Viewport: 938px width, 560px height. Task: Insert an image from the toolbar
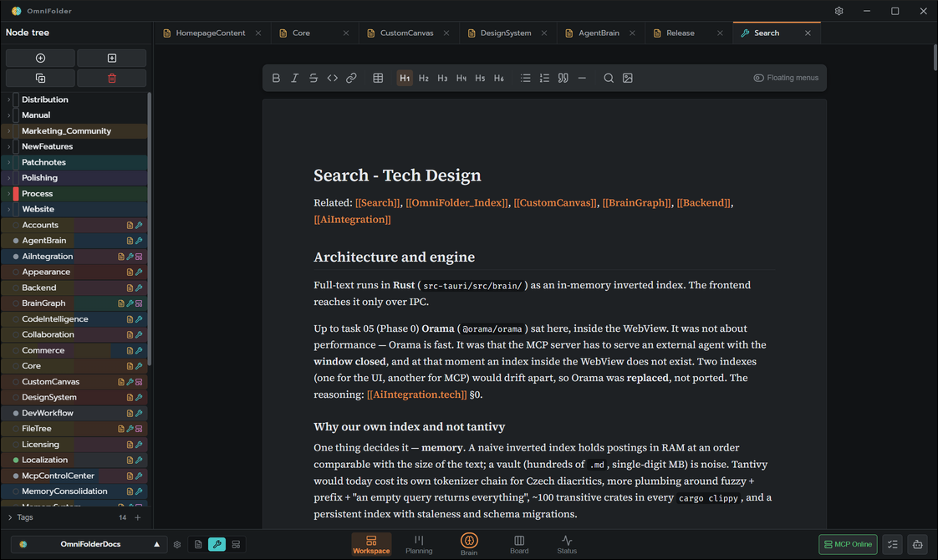pyautogui.click(x=628, y=78)
